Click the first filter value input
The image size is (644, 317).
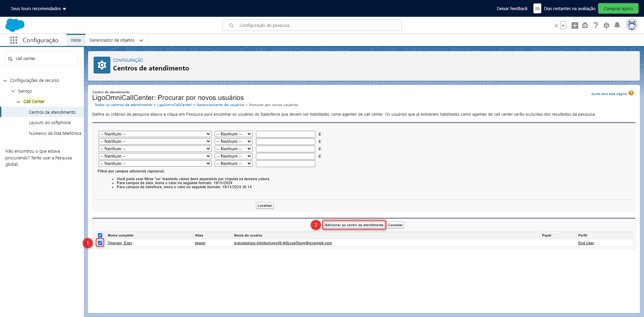(285, 134)
